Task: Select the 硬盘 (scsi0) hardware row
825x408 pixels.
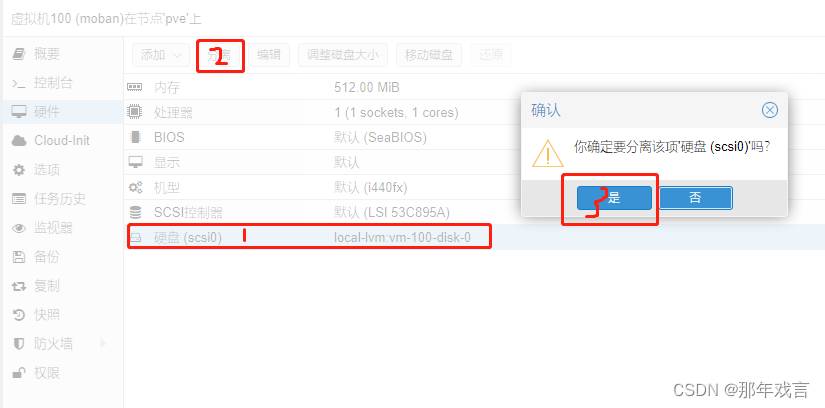Action: click(474, 238)
